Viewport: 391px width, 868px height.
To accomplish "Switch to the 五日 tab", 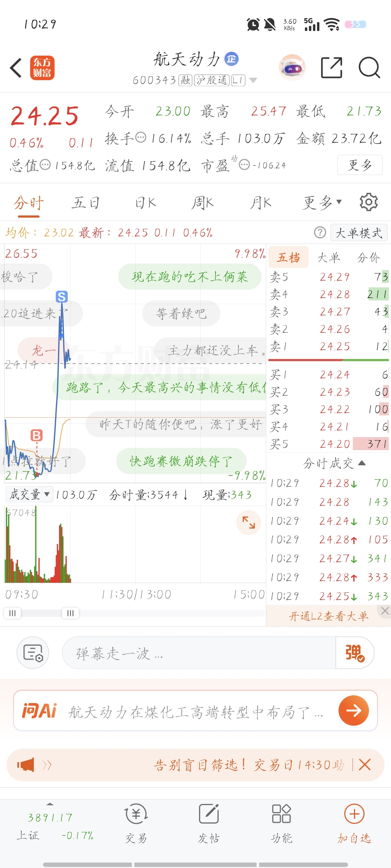I will [x=86, y=203].
